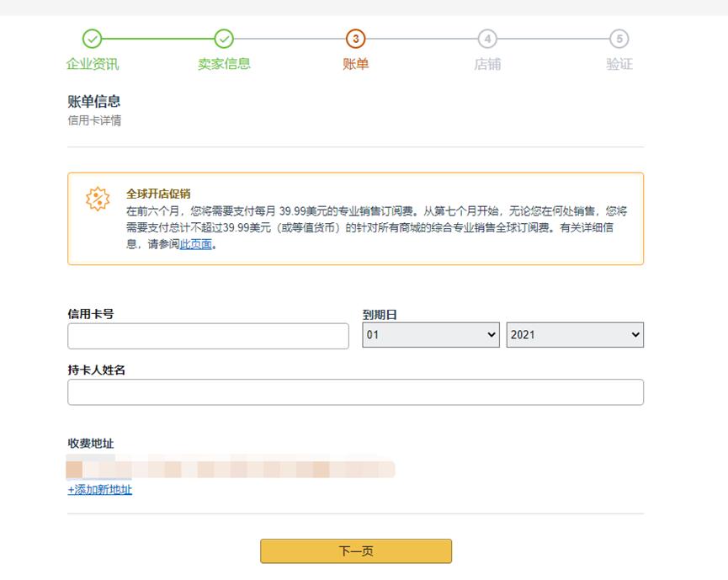Click the dropdown arrow on the year selector

(635, 335)
